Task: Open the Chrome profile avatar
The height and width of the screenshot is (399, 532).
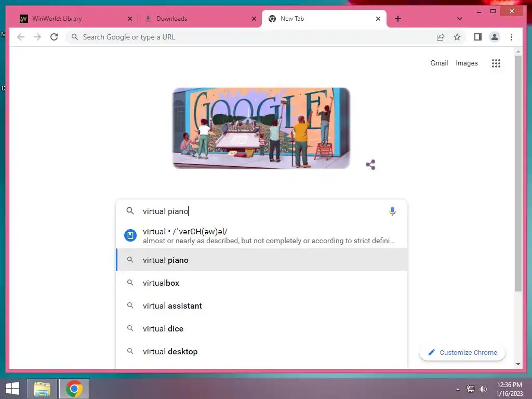Action: pos(495,37)
